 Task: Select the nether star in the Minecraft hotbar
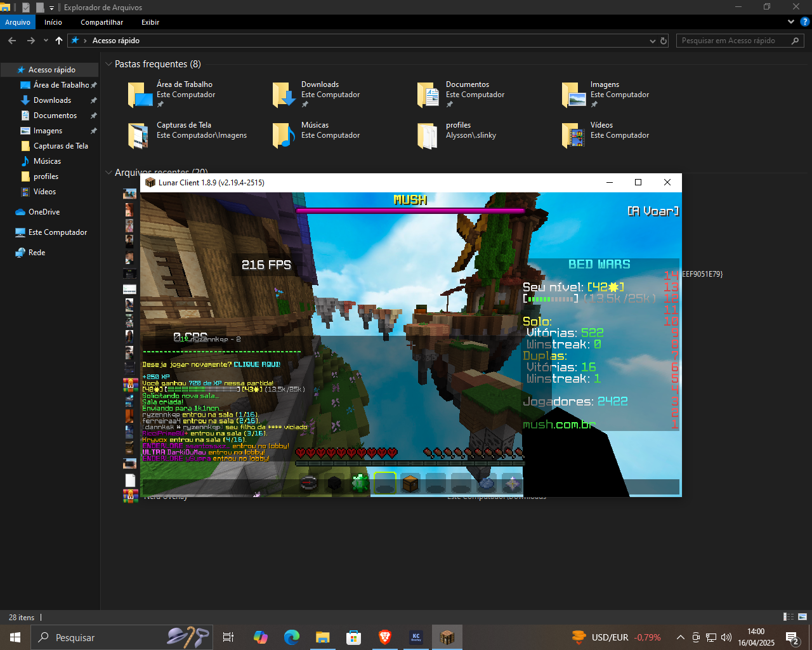pos(512,484)
